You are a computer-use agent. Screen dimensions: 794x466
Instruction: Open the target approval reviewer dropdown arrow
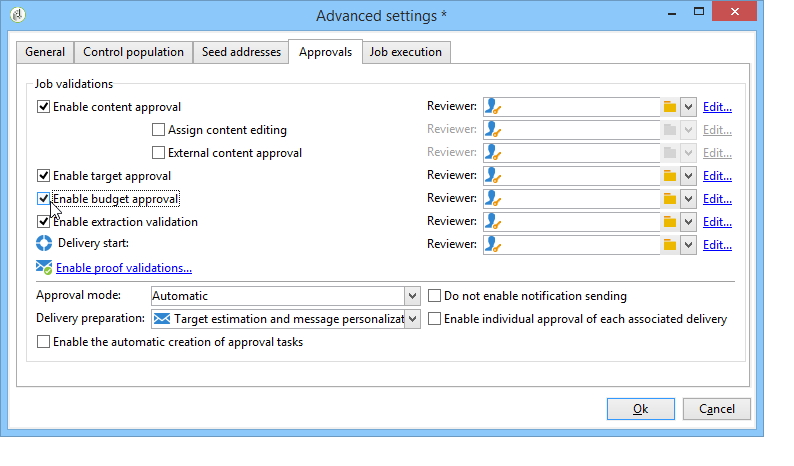click(688, 176)
